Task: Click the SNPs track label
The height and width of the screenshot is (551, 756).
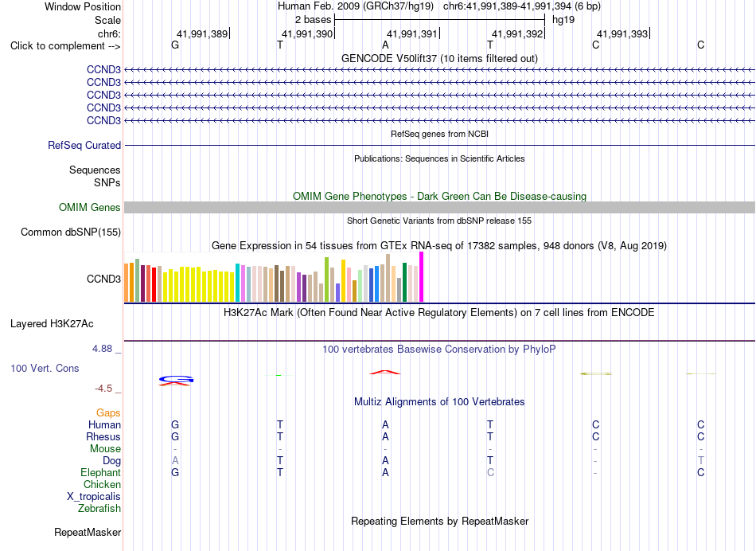Action: tap(107, 182)
